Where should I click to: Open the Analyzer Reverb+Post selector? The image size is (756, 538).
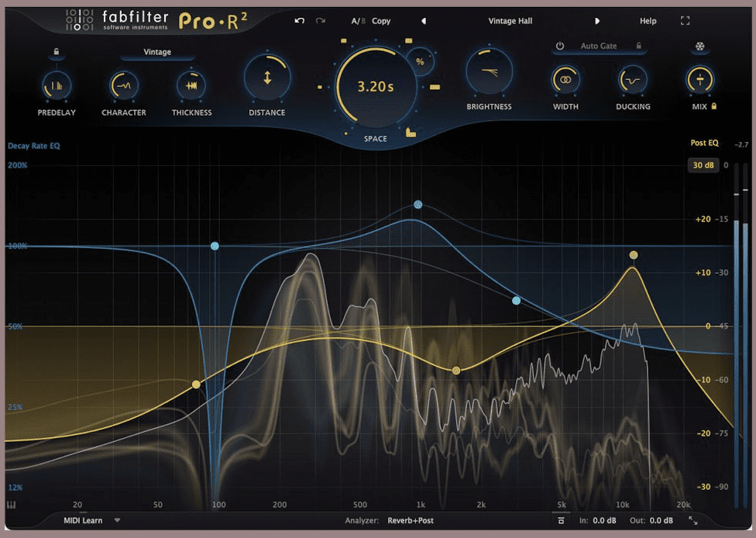411,521
